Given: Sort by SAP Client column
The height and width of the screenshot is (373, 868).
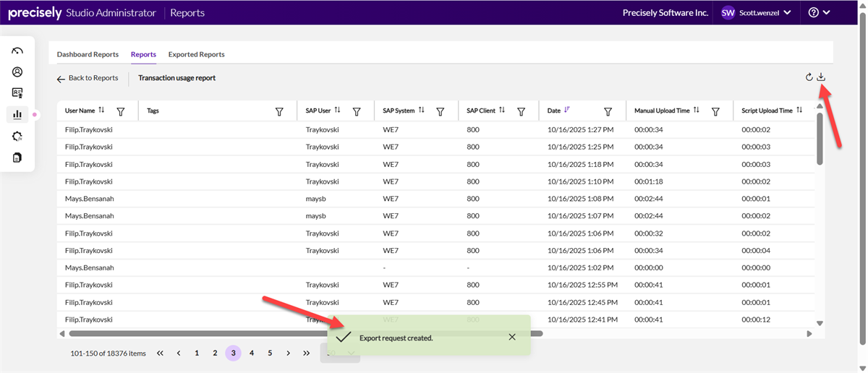Looking at the screenshot, I should click(x=502, y=111).
